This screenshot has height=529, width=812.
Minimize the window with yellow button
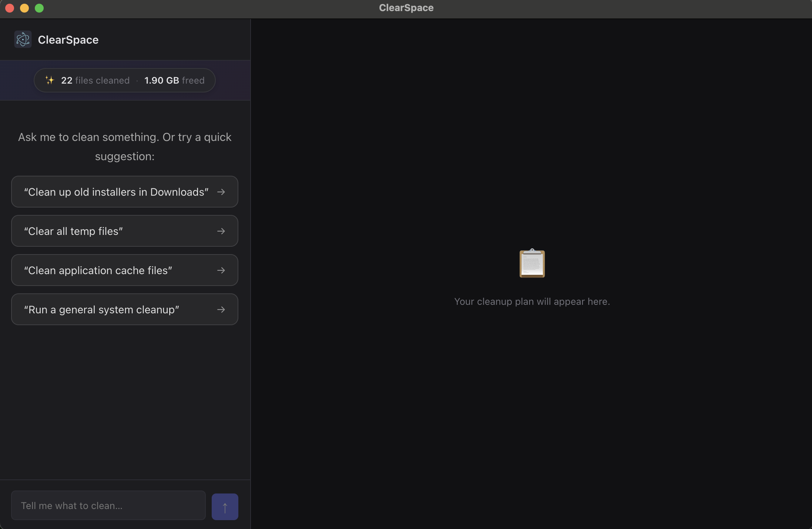tap(24, 8)
